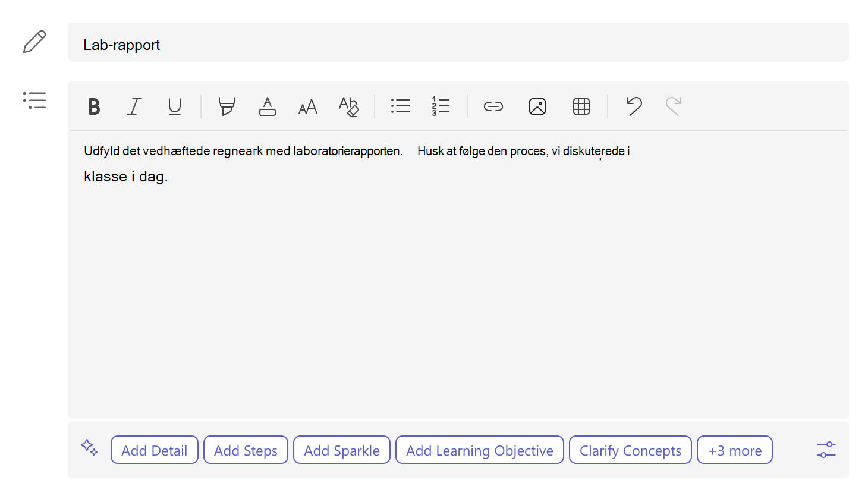Insert a numbered list
The width and height of the screenshot is (868, 502).
pos(441,107)
